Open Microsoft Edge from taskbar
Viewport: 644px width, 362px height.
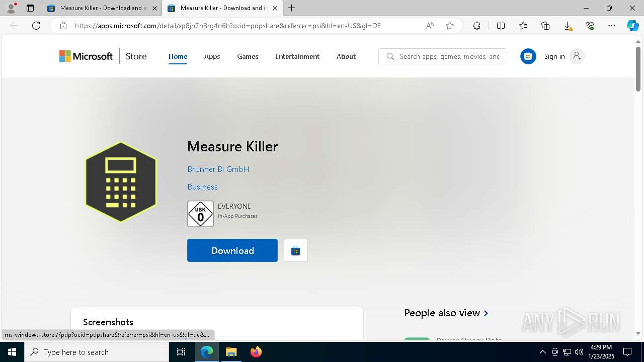207,352
